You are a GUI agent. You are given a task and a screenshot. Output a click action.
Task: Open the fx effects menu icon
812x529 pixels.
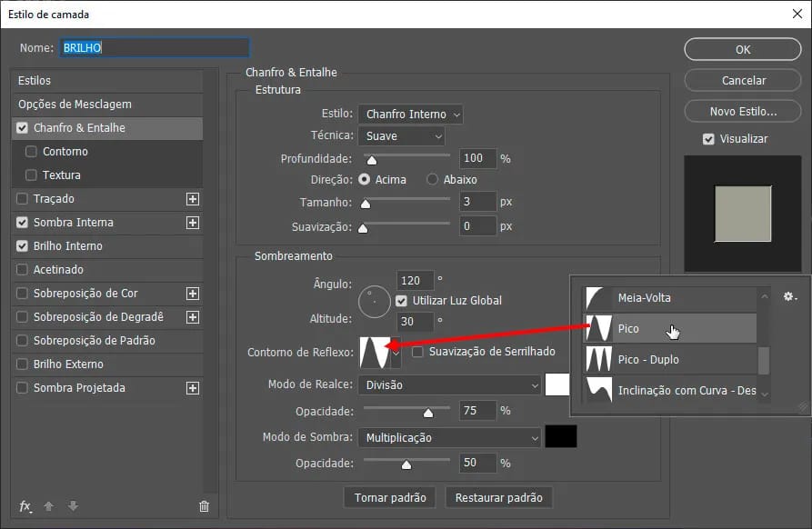point(25,506)
